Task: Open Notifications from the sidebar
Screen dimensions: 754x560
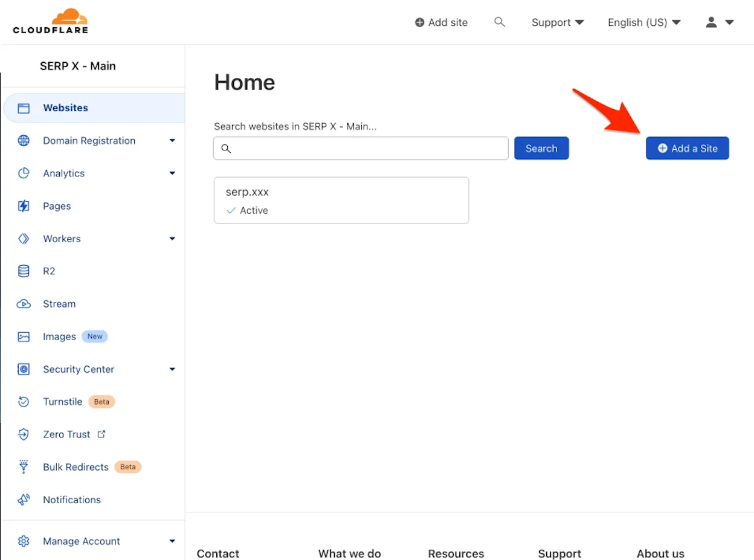Action: (72, 500)
